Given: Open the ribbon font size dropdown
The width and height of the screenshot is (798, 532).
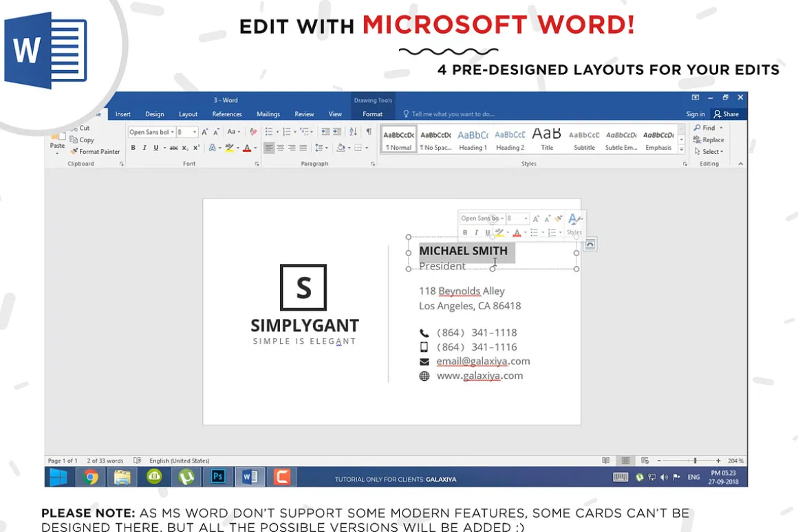Looking at the screenshot, I should 195,132.
